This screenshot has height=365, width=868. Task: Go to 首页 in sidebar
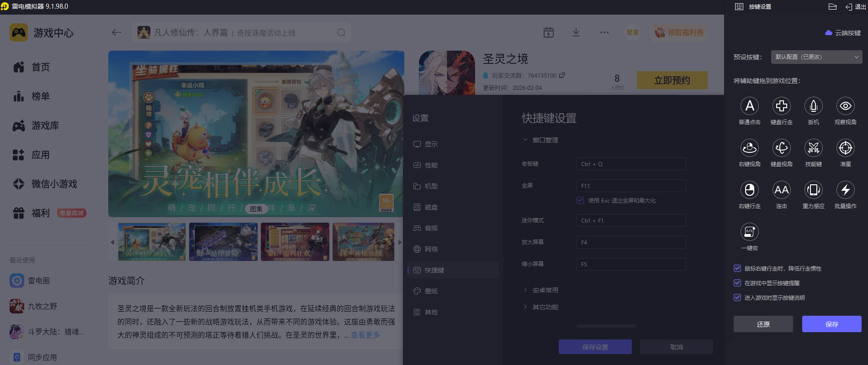[x=31, y=67]
